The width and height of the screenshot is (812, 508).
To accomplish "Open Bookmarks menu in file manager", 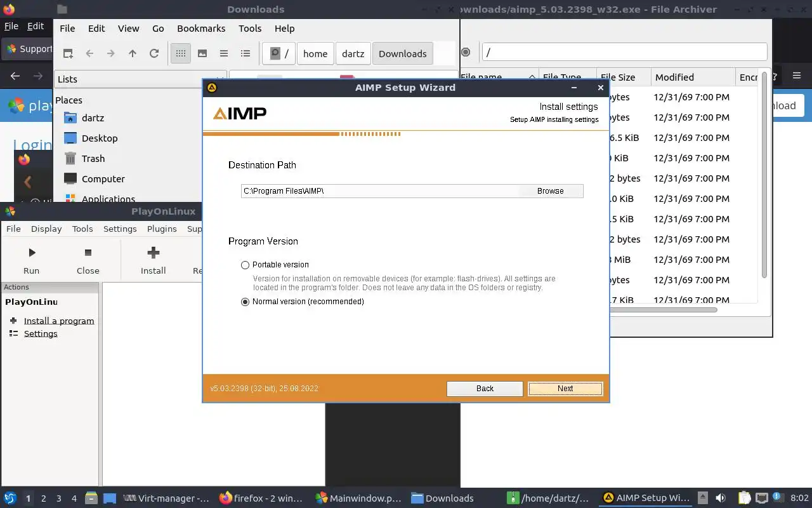I will [x=201, y=29].
